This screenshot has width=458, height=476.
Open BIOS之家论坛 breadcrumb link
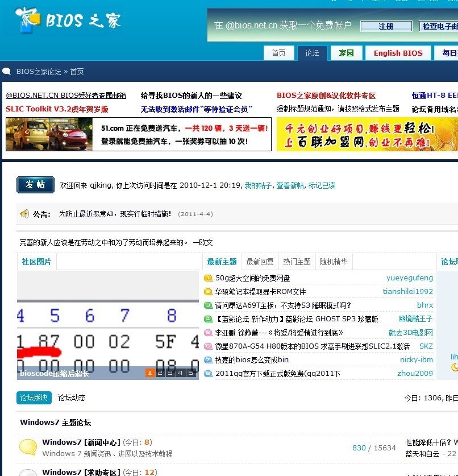point(39,72)
